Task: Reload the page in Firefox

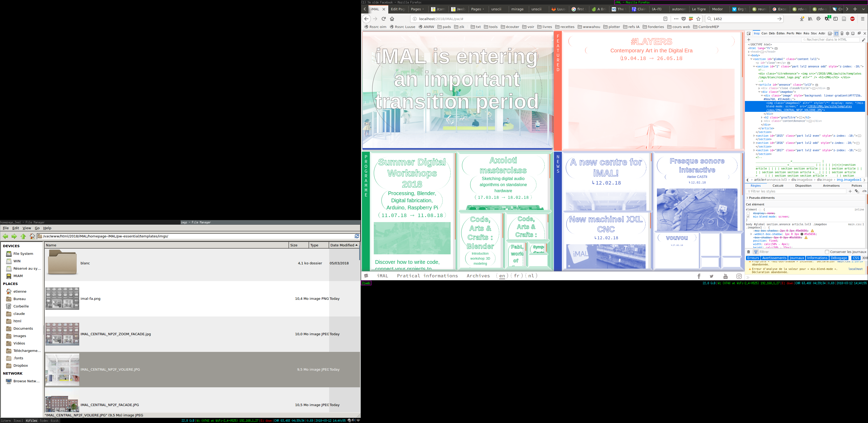Action: (x=384, y=19)
